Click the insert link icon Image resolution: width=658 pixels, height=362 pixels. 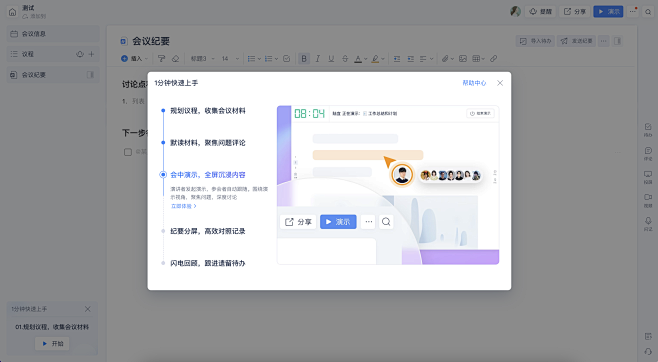494,59
